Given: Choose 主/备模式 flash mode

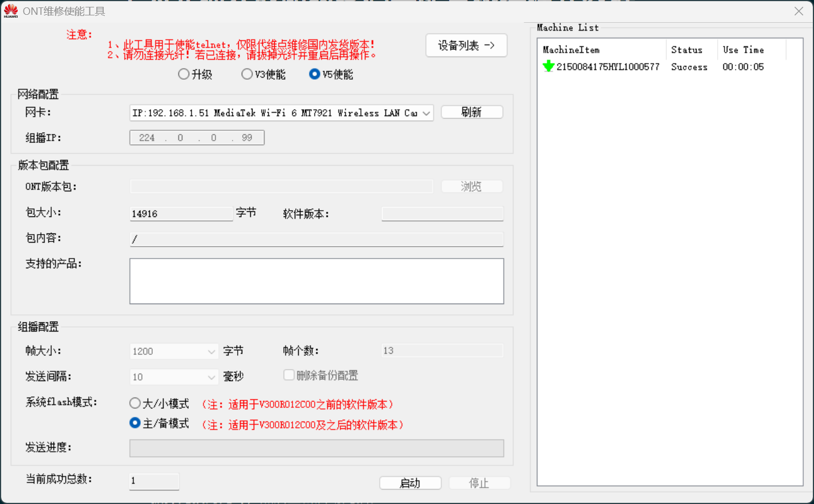Looking at the screenshot, I should click(x=135, y=423).
